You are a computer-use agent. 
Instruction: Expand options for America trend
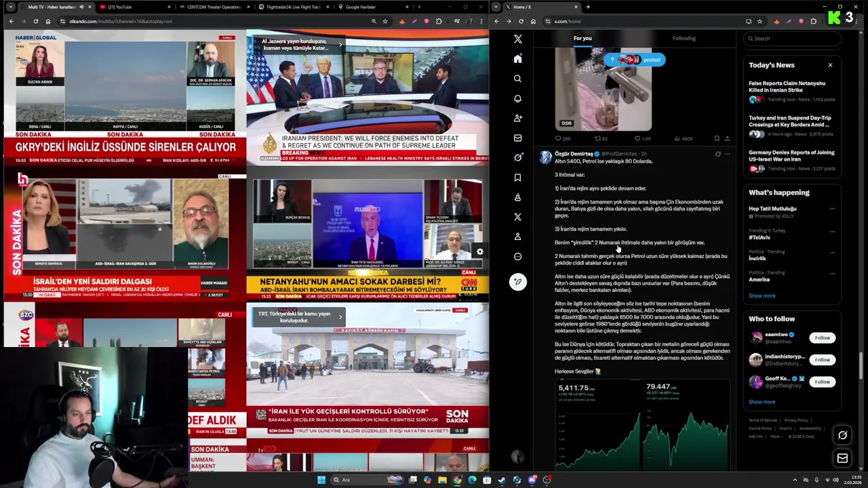point(832,272)
